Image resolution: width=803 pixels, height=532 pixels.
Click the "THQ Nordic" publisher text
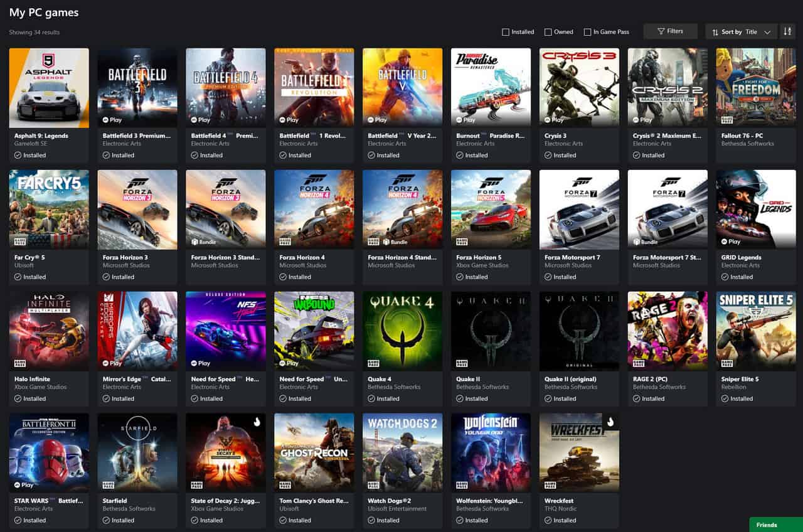click(x=560, y=509)
